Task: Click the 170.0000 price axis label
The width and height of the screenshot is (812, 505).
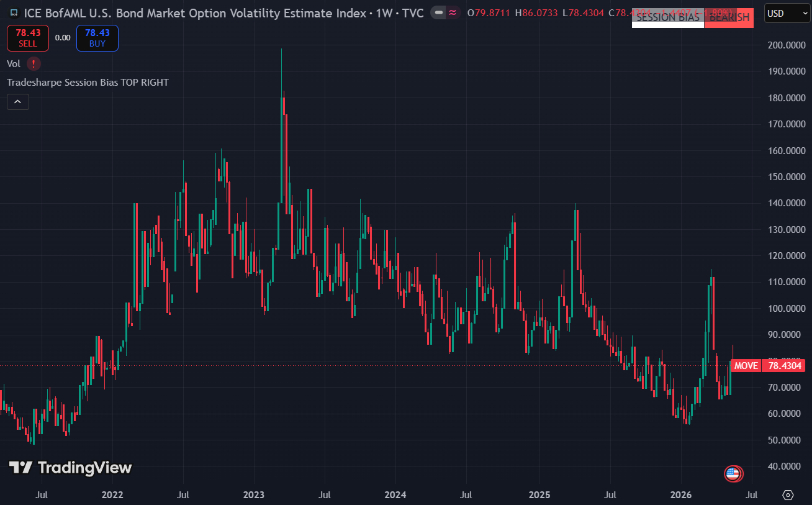Action: tap(786, 124)
